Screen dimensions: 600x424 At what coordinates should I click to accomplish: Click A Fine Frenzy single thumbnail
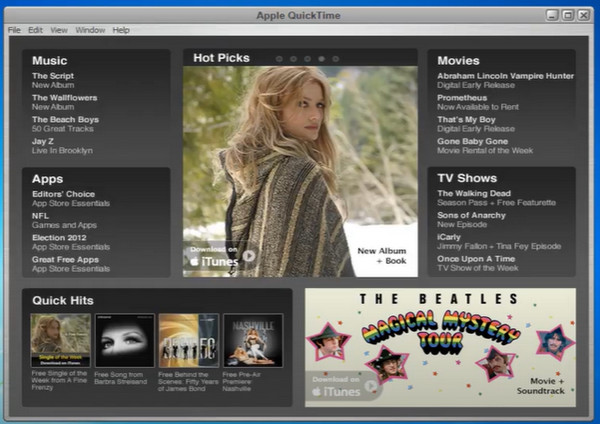[x=60, y=340]
